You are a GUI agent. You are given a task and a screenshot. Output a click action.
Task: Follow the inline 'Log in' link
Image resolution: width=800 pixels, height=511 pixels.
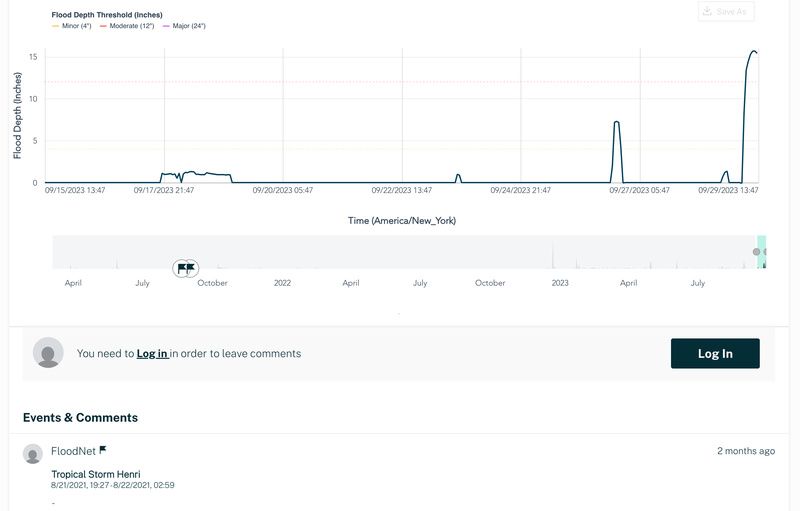152,353
